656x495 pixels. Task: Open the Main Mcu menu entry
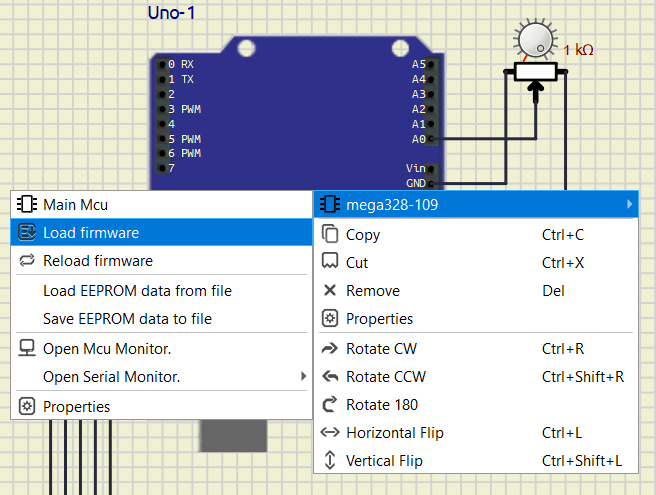(x=75, y=205)
